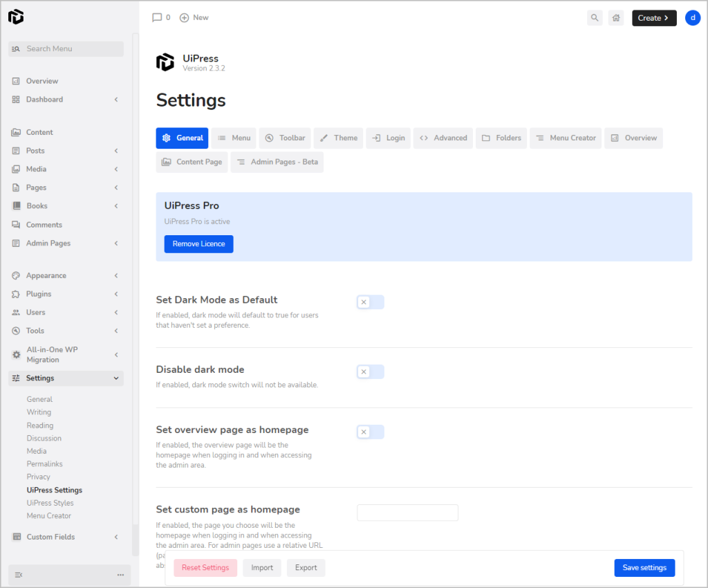708x588 pixels.
Task: Expand the Plugins submenu chevron
Action: point(116,294)
